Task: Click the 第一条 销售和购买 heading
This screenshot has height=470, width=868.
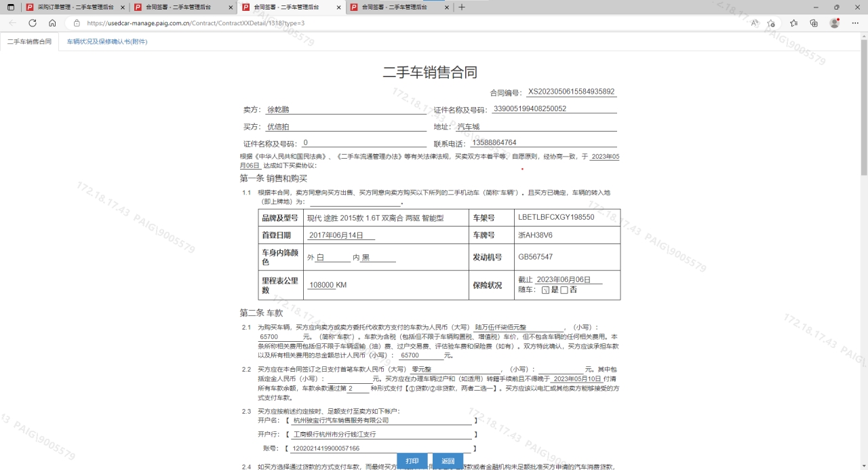Action: pos(273,178)
